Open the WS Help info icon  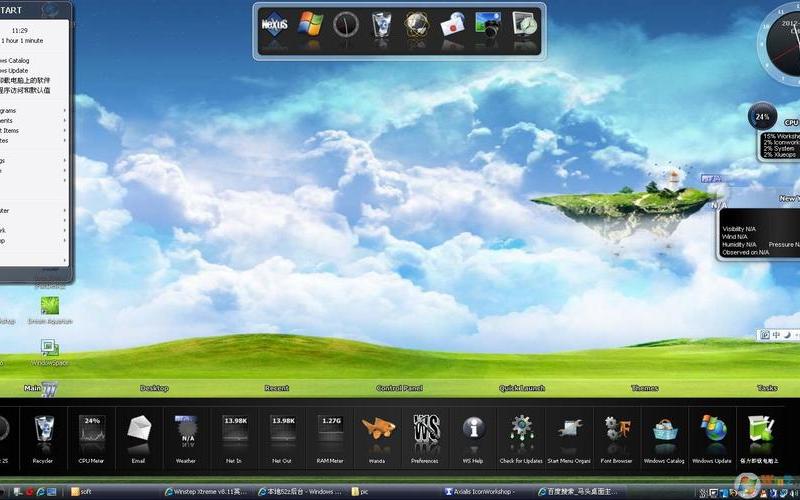[473, 428]
